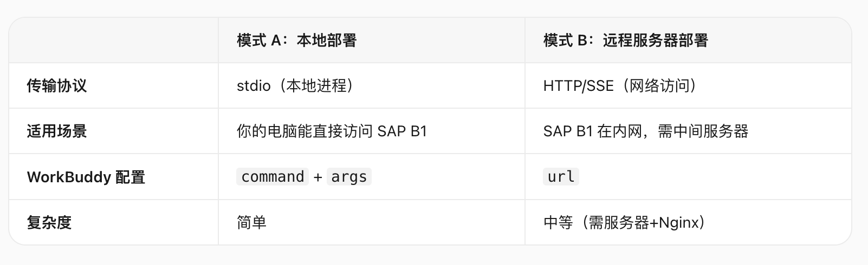The height and width of the screenshot is (265, 868).
Task: Click the WorkBuddy 配置 row label
Action: coord(86,177)
